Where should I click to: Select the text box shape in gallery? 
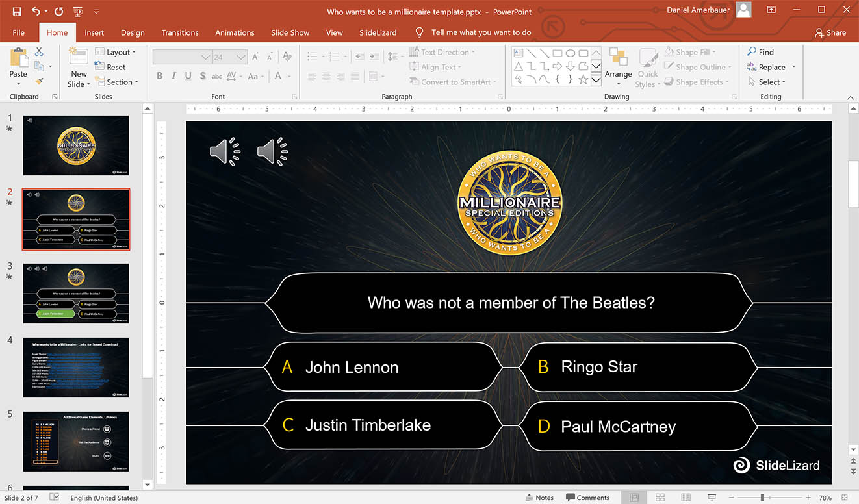click(x=519, y=53)
